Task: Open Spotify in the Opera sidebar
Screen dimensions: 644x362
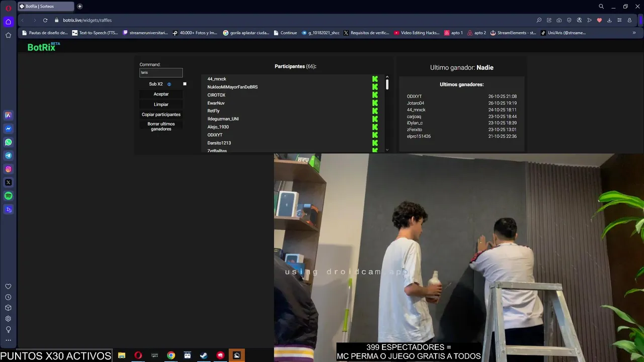Action: pos(8,196)
